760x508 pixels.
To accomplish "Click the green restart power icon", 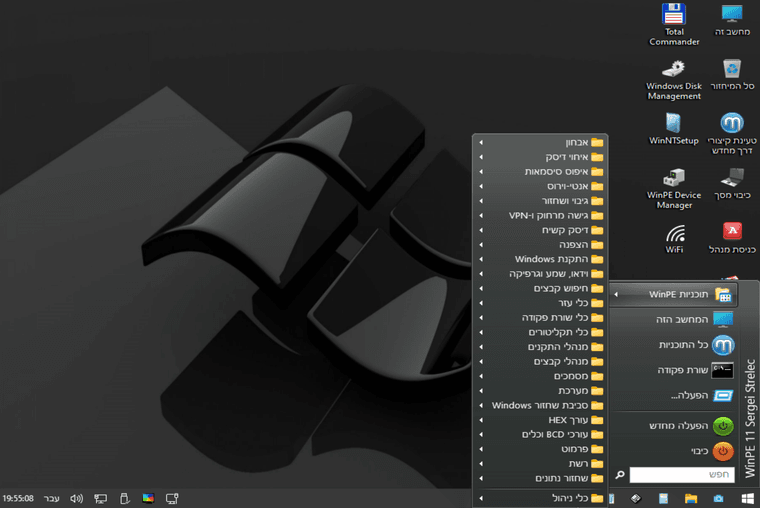I will pyautogui.click(x=723, y=426).
